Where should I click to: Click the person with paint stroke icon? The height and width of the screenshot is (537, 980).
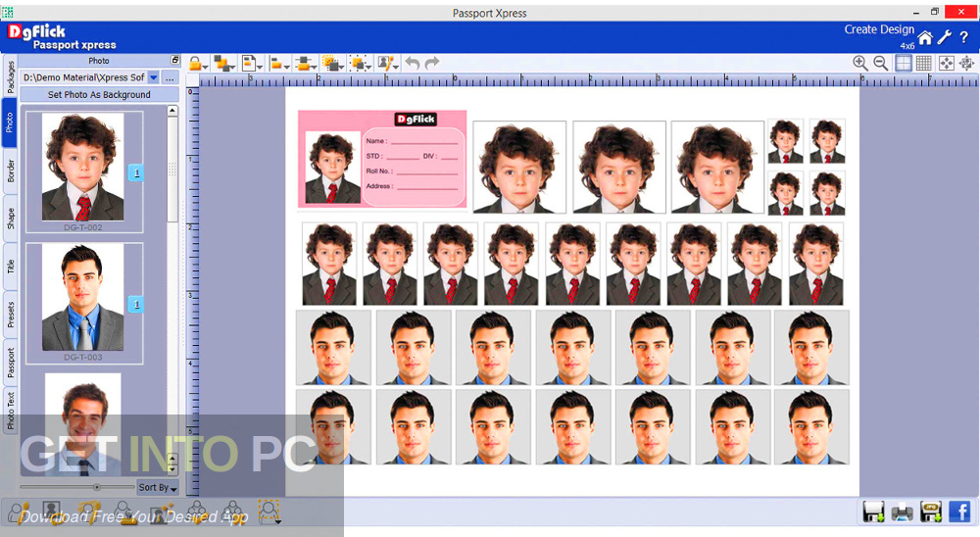87,512
